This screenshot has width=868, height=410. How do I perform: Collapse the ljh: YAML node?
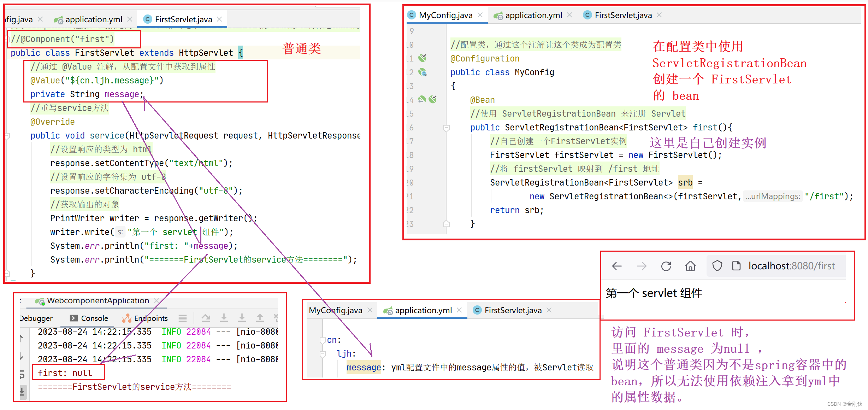[x=323, y=354]
